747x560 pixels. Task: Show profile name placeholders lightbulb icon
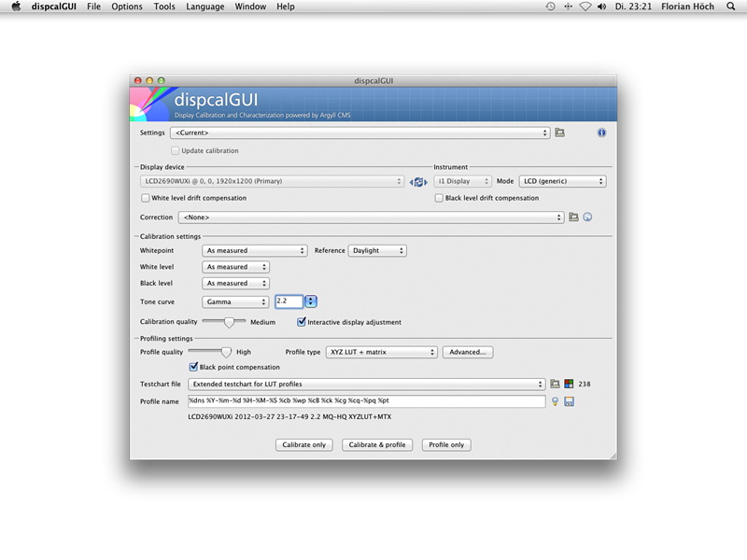point(555,401)
